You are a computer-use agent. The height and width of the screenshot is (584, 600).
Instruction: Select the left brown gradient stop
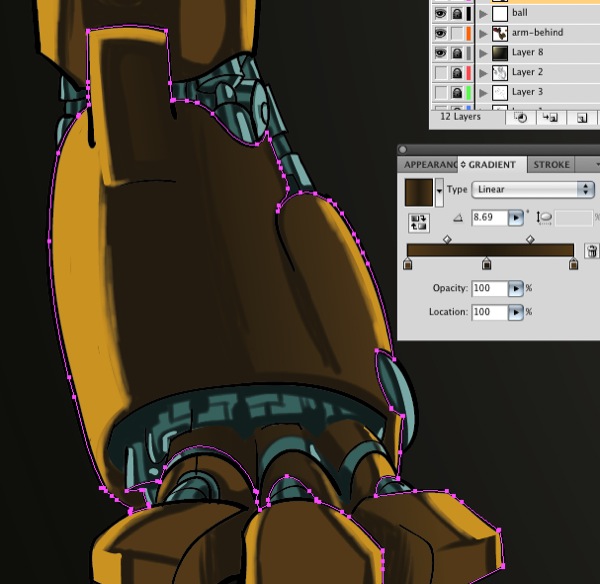coord(408,264)
